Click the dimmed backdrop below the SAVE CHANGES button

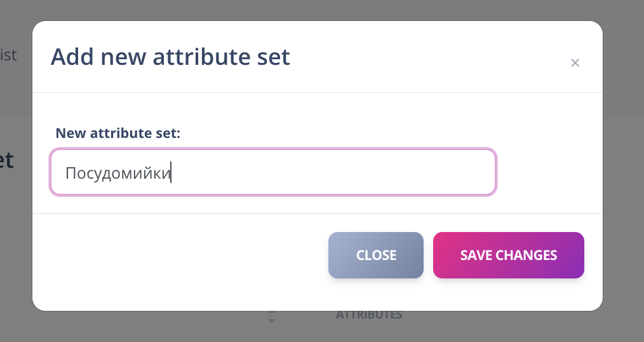508,325
